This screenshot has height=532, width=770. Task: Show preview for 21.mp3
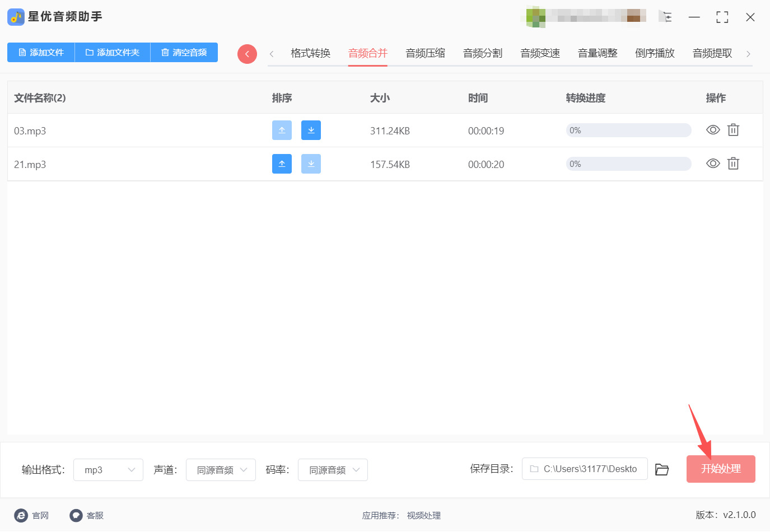(712, 163)
